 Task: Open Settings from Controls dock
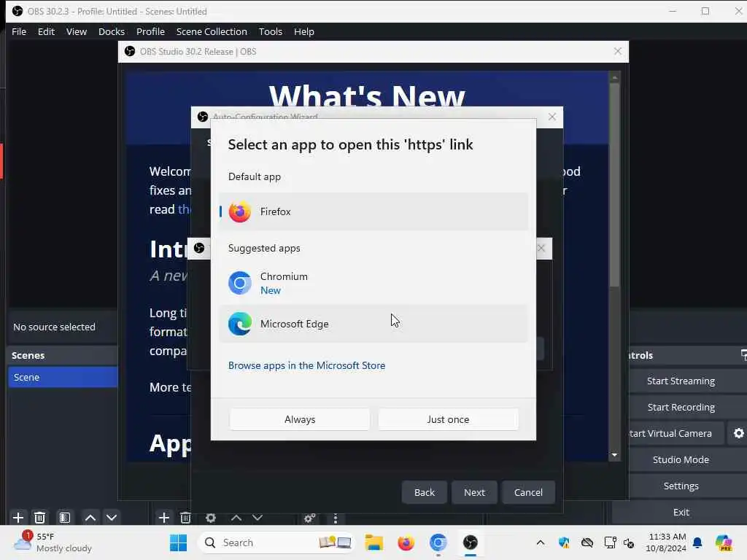681,486
